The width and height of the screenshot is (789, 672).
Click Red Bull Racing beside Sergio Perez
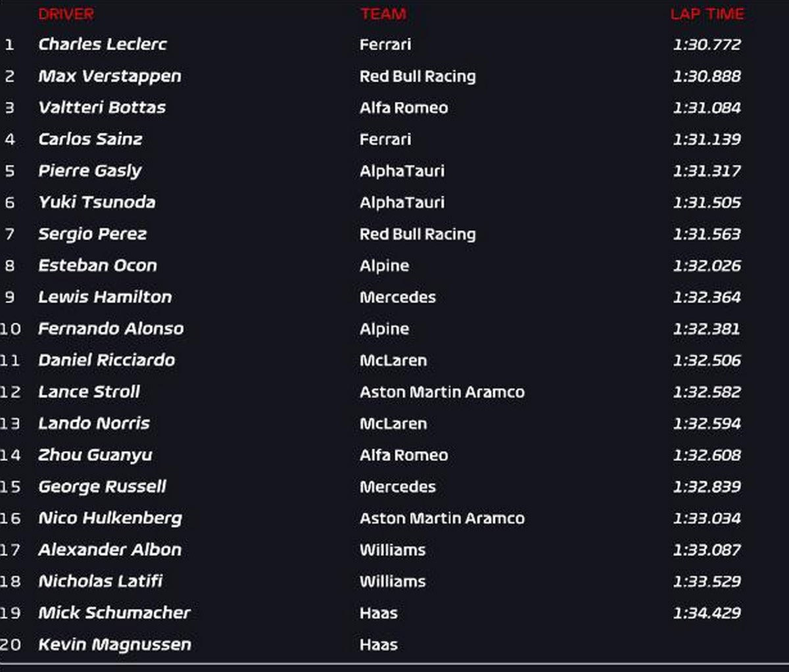pyautogui.click(x=418, y=234)
